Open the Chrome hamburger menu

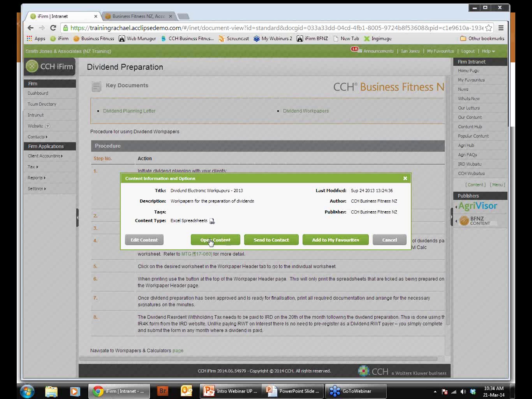(501, 28)
